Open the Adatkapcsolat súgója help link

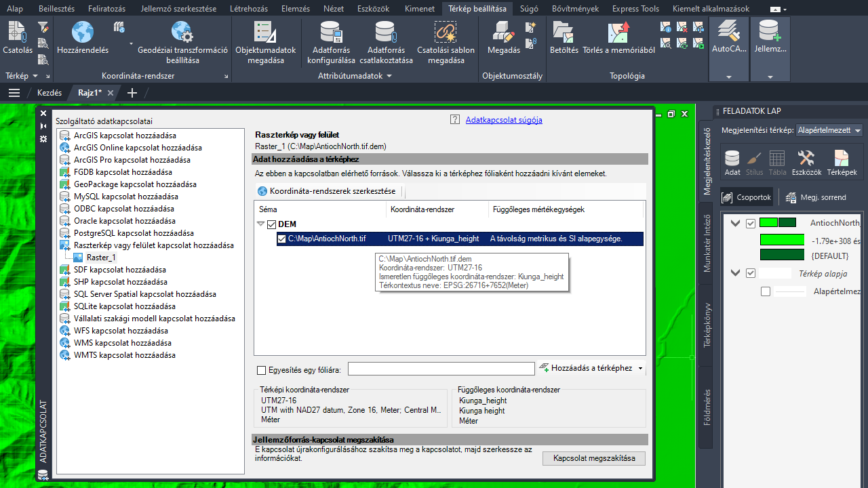point(504,120)
